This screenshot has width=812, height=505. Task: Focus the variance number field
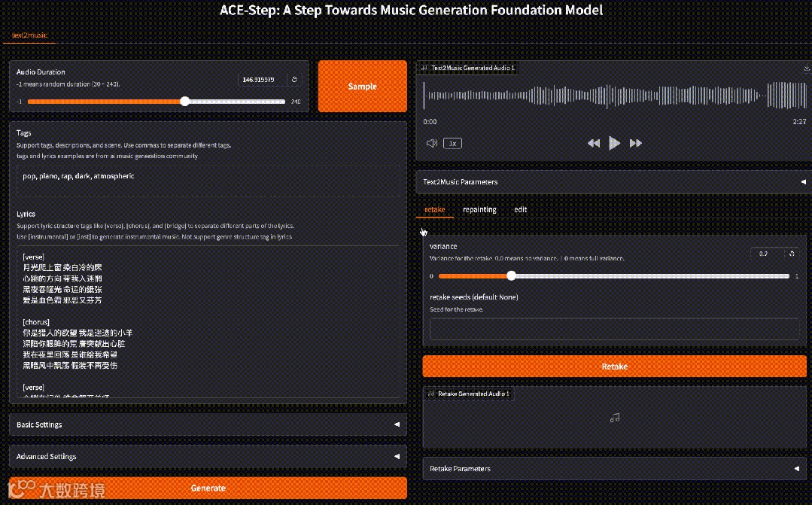pyautogui.click(x=768, y=254)
